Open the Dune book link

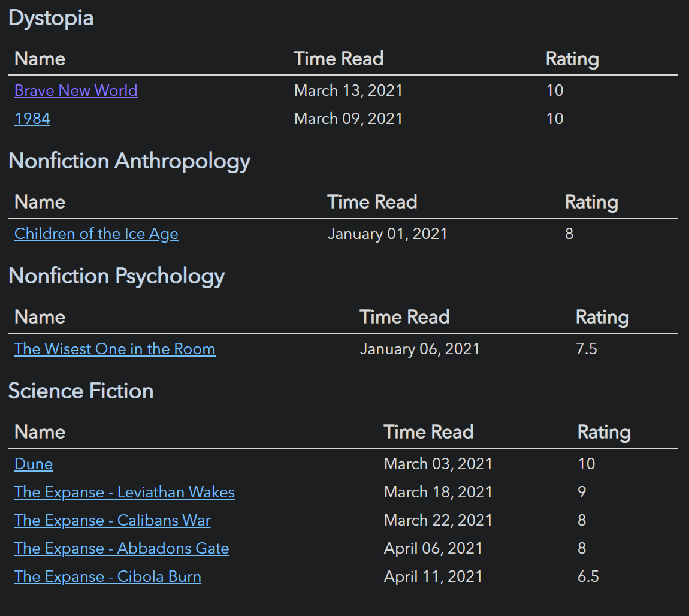coord(33,464)
